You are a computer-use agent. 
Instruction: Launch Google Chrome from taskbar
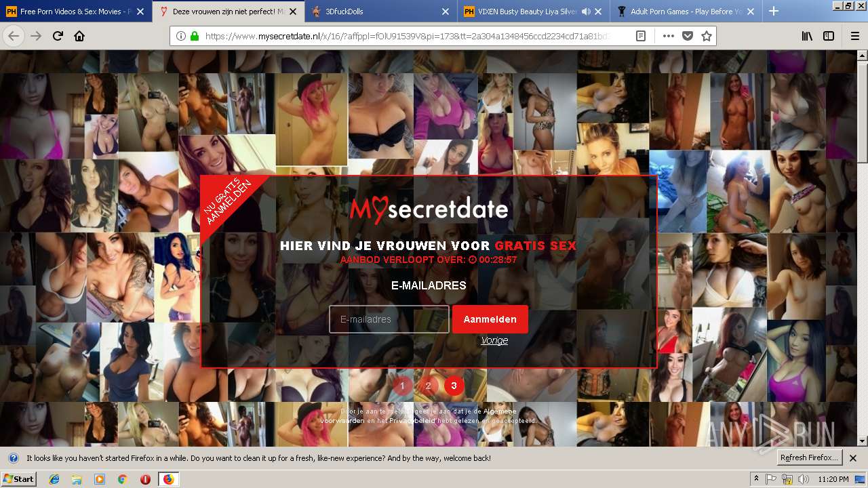tap(122, 479)
